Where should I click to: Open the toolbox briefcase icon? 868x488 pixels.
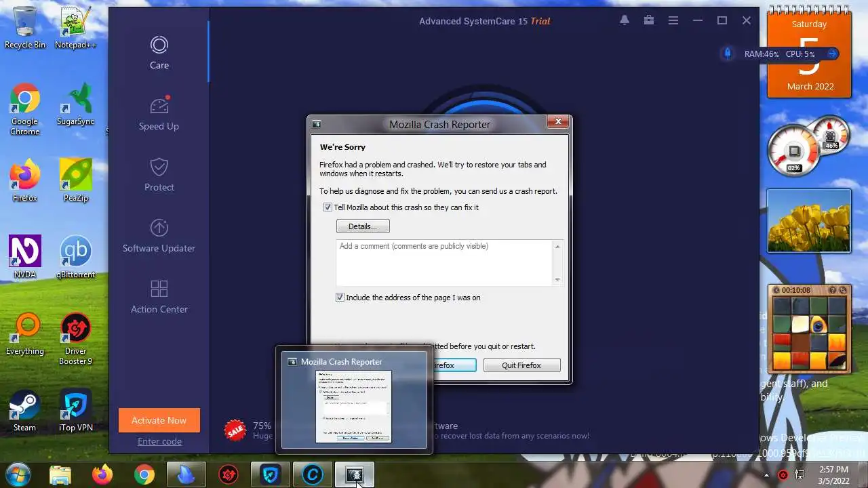pyautogui.click(x=649, y=21)
